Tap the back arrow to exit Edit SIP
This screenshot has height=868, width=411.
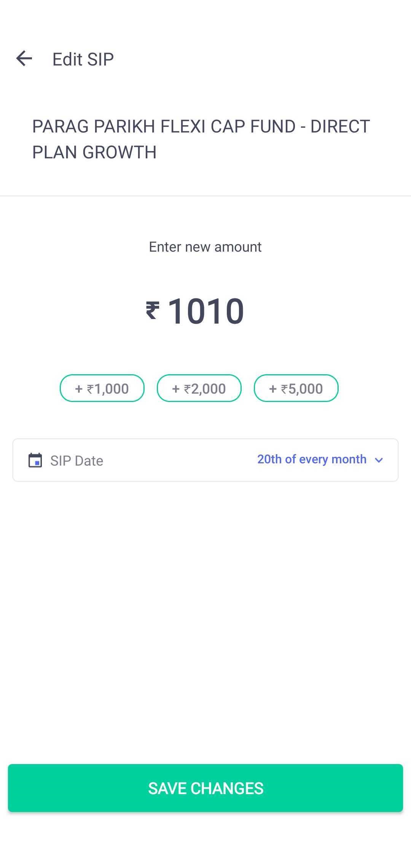[24, 58]
